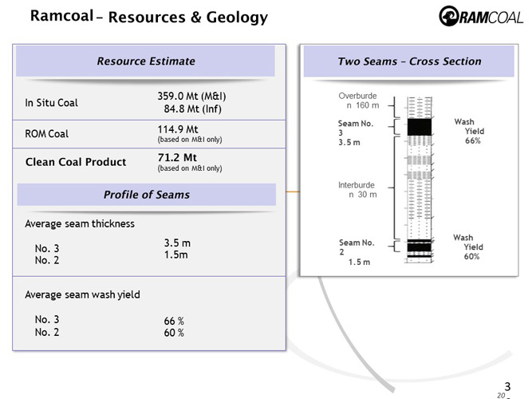Select the Profile of Seams header bar

pyautogui.click(x=146, y=195)
